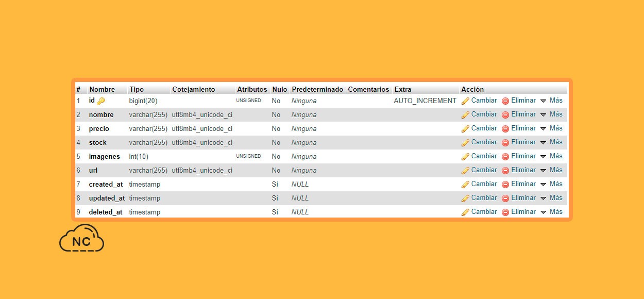Screen dimensions: 644x299
Task: Expand the Más menu for updated_at column
Action: [551, 198]
